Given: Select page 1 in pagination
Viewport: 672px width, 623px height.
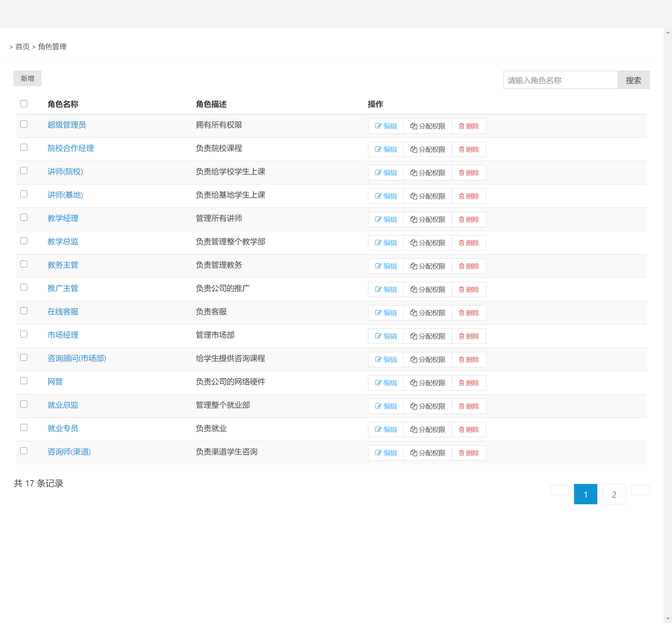Looking at the screenshot, I should [585, 494].
